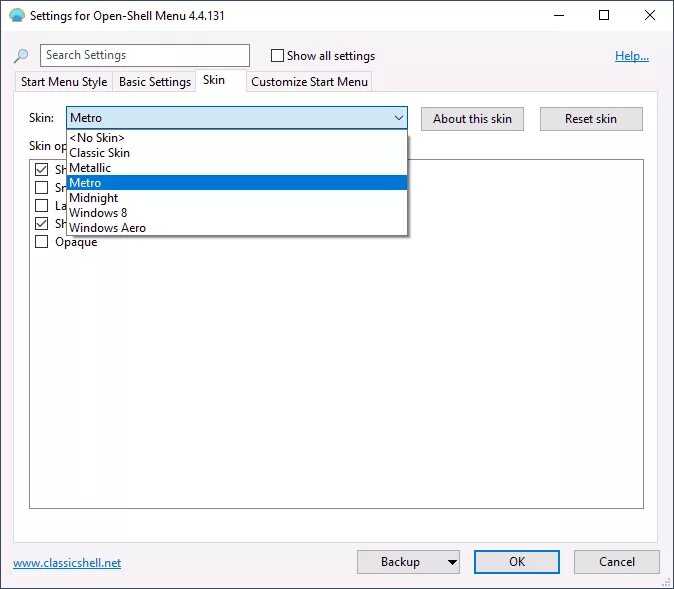
Task: Open the www.classicshell.net link
Action: (67, 563)
